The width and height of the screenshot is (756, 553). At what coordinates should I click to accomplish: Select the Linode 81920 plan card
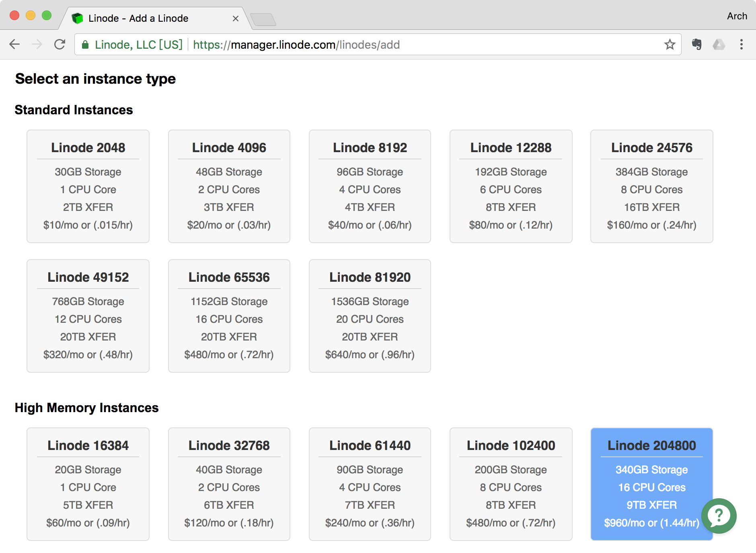coord(370,316)
